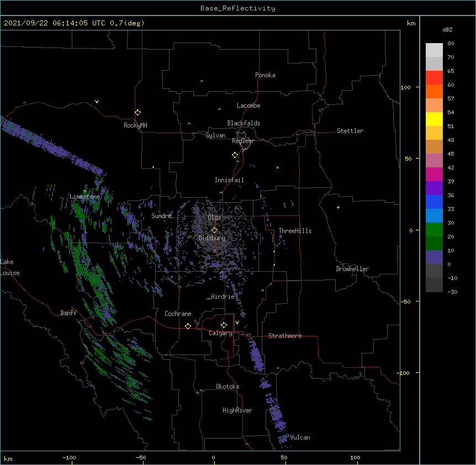
Task: Click the Blackfalds city label
Action: tap(244, 123)
